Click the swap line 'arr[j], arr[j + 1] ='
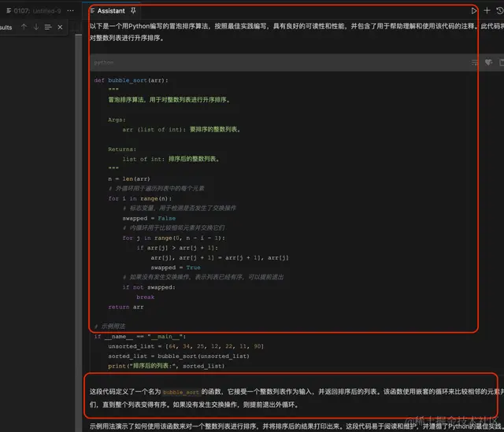The width and height of the screenshot is (504, 432). (x=220, y=257)
